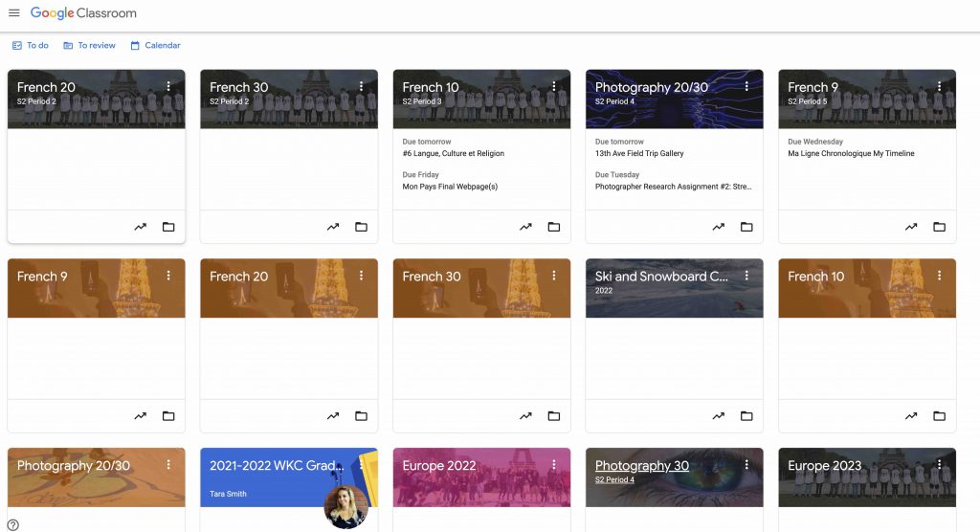Screen dimensions: 980x532
Task: Open gradebook for Photography 20/30 S2 Period 4
Action: click(718, 227)
